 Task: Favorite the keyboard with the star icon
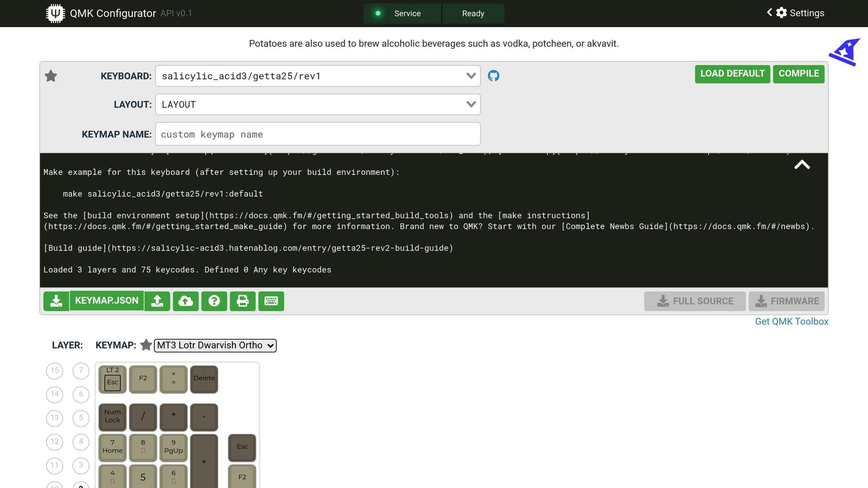[x=51, y=76]
